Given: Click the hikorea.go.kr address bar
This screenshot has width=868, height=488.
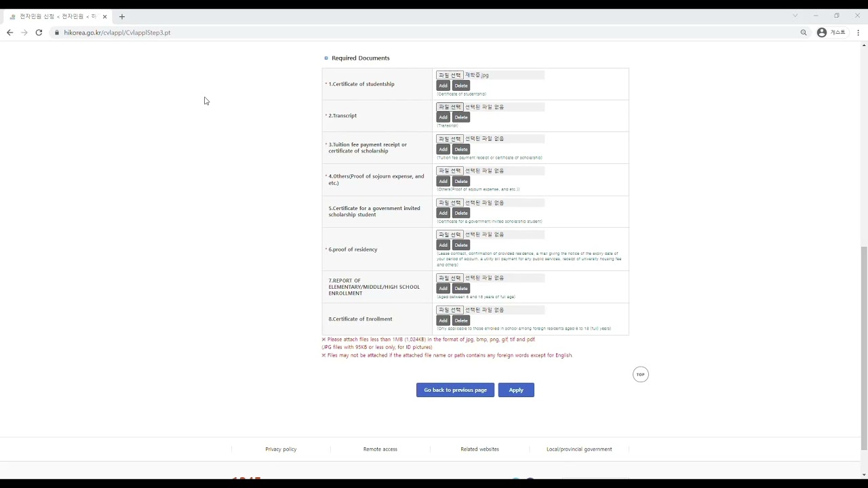Looking at the screenshot, I should (x=427, y=33).
